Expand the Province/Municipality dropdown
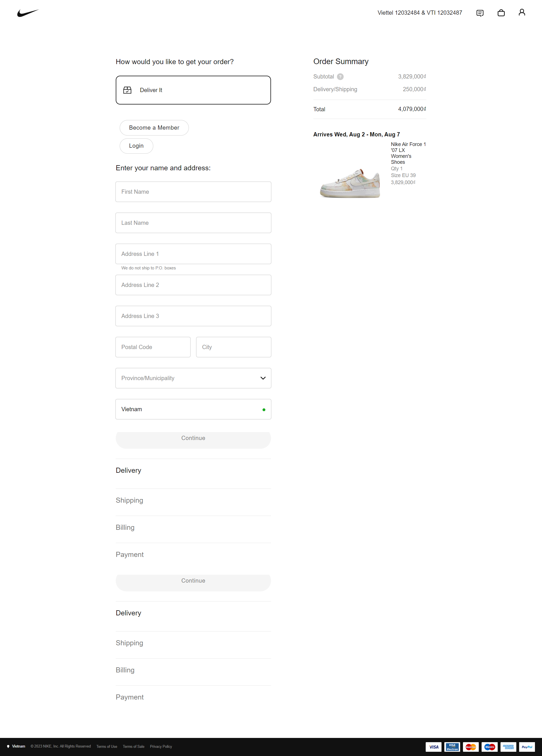Viewport: 542px width, 756px height. [x=193, y=378]
